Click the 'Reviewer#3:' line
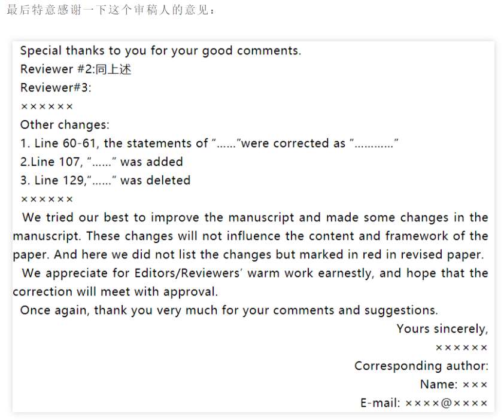This screenshot has height=420, width=504. click(56, 87)
